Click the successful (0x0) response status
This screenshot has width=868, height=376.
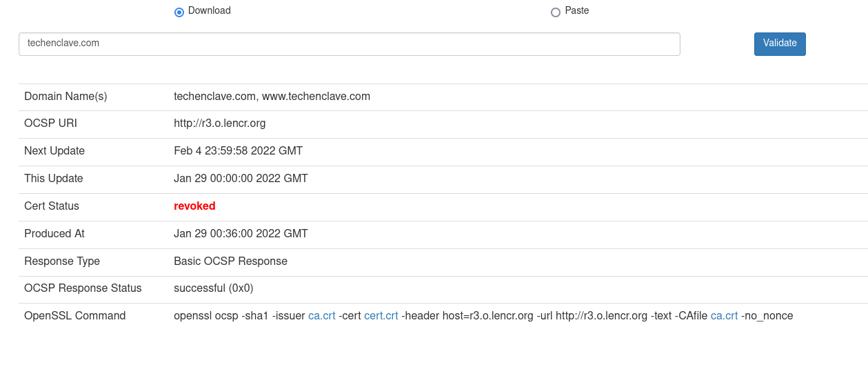[x=214, y=288]
